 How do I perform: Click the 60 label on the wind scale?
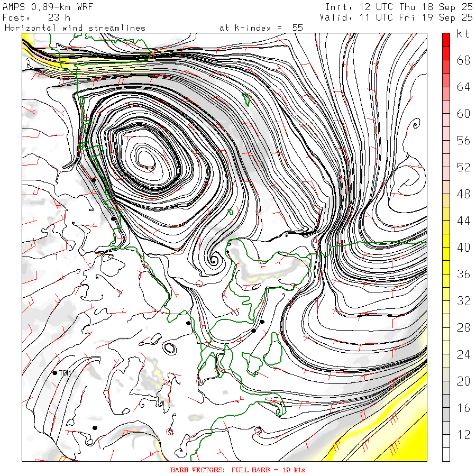tap(463, 114)
